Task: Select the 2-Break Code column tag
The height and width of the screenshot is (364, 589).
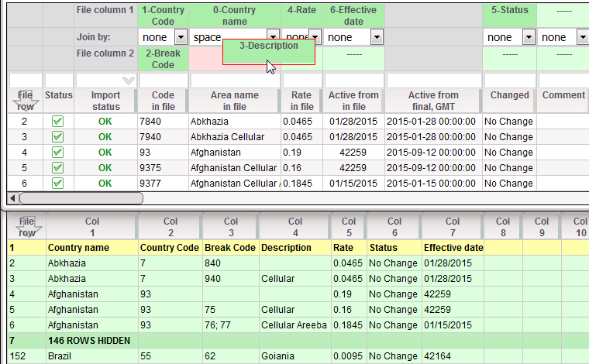Action: click(x=163, y=59)
